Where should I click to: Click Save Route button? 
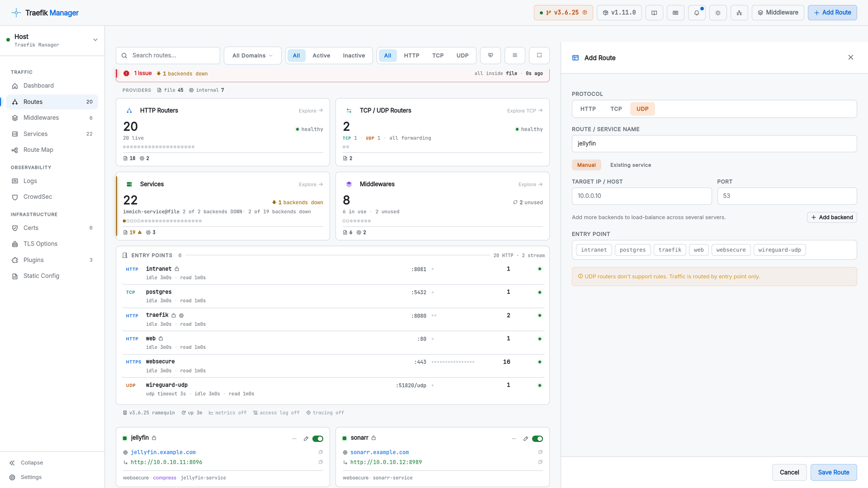(834, 472)
